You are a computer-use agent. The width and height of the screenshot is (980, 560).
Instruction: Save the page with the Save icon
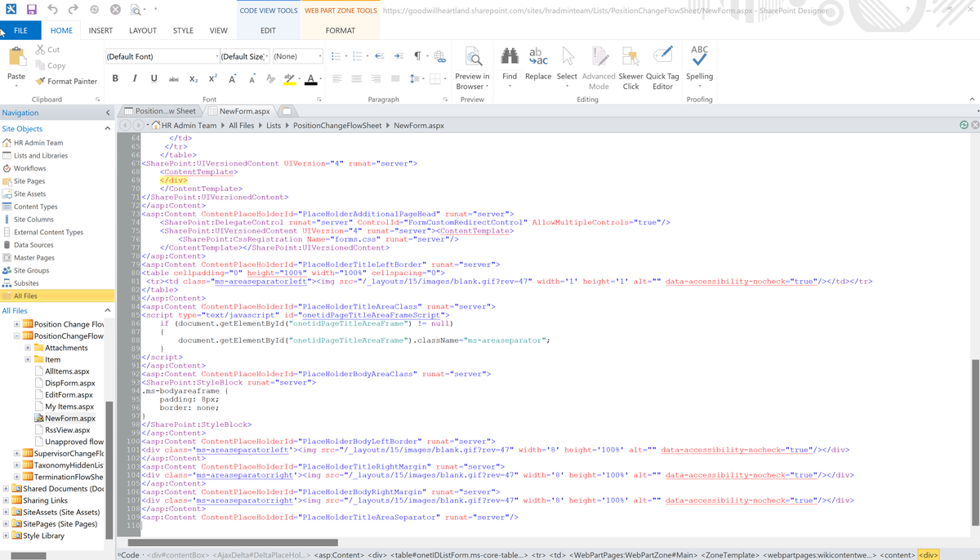[x=32, y=11]
